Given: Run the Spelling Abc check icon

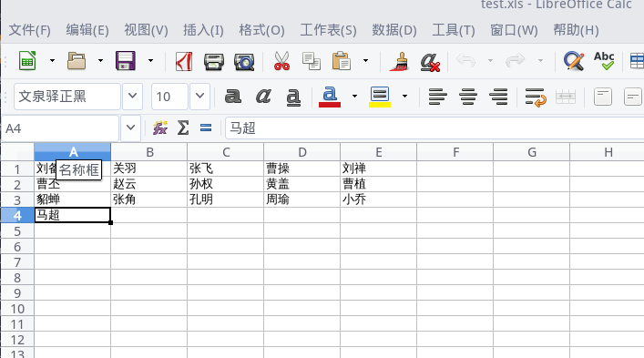Looking at the screenshot, I should tap(604, 61).
